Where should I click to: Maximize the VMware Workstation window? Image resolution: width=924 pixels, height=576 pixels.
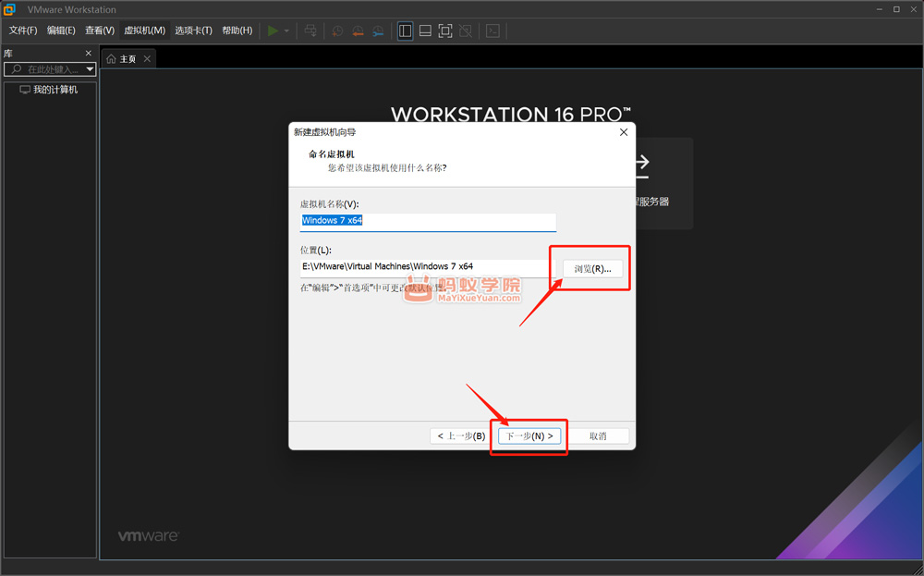tap(896, 9)
